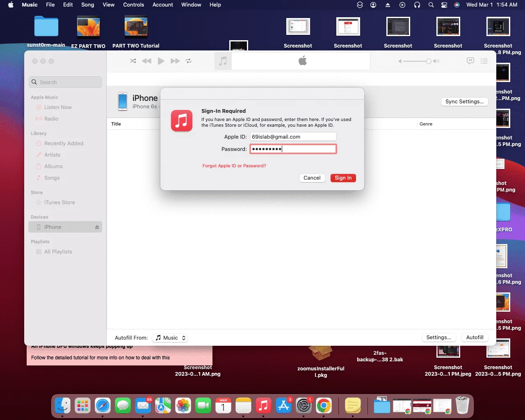The height and width of the screenshot is (420, 525).
Task: Open Calendar from the Dock
Action: click(x=223, y=406)
